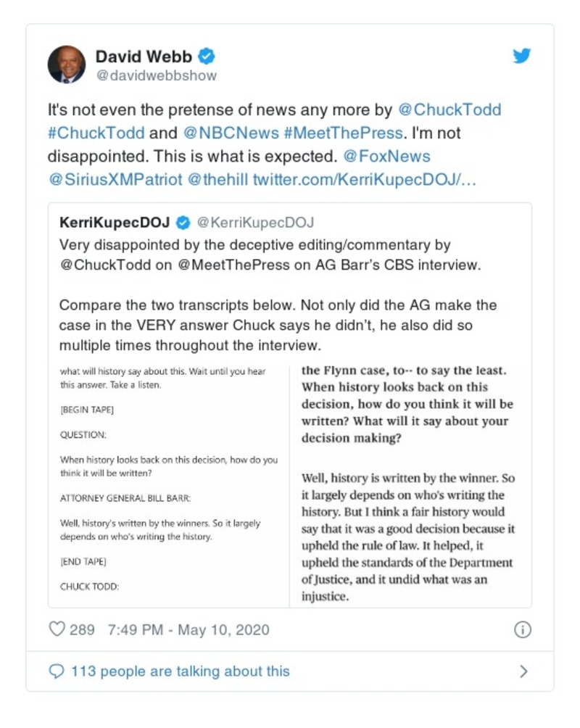View 113 people talking about this
This screenshot has width=580, height=728.
point(180,671)
